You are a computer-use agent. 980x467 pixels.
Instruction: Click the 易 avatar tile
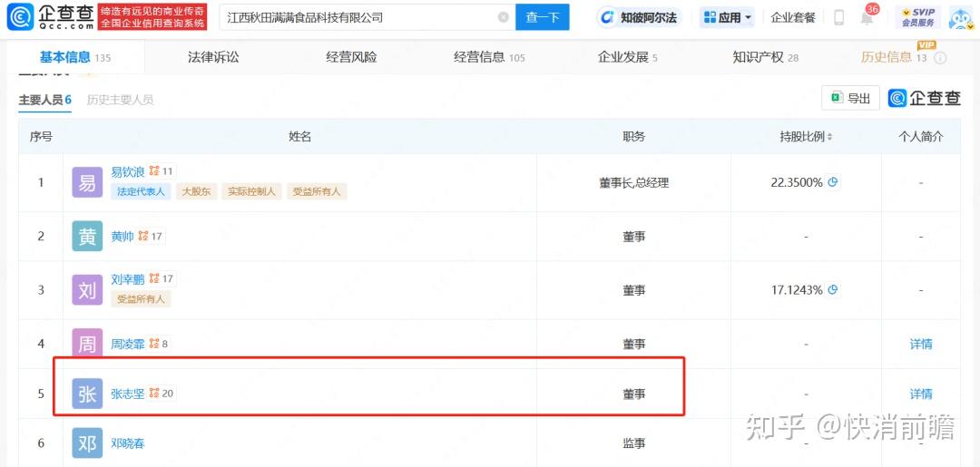click(87, 182)
